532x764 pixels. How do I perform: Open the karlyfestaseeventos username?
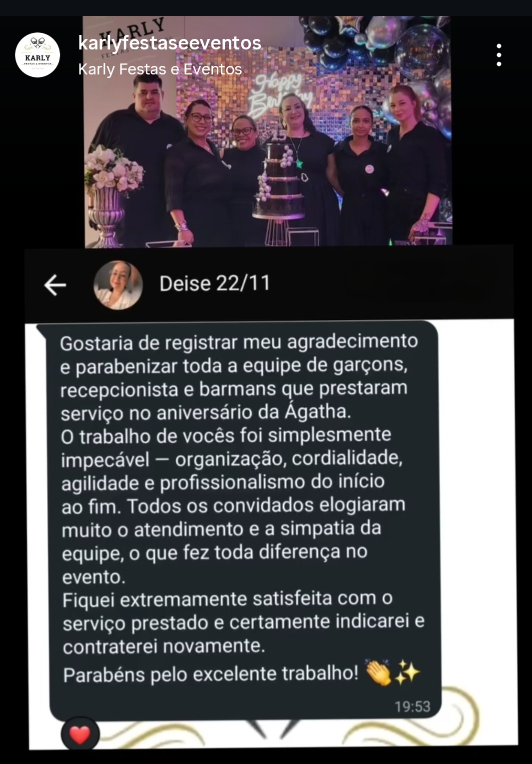point(170,43)
